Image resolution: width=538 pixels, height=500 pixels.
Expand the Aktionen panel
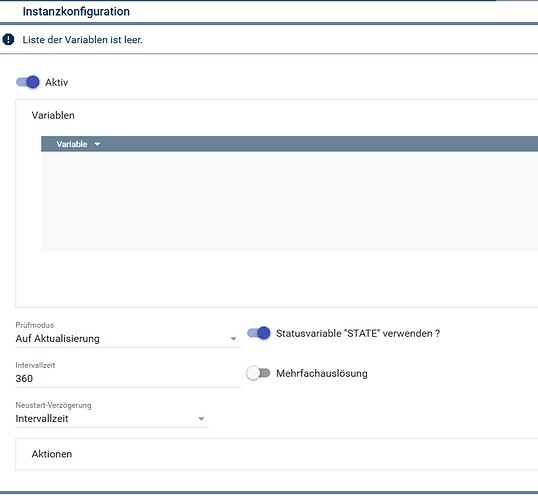[277, 454]
